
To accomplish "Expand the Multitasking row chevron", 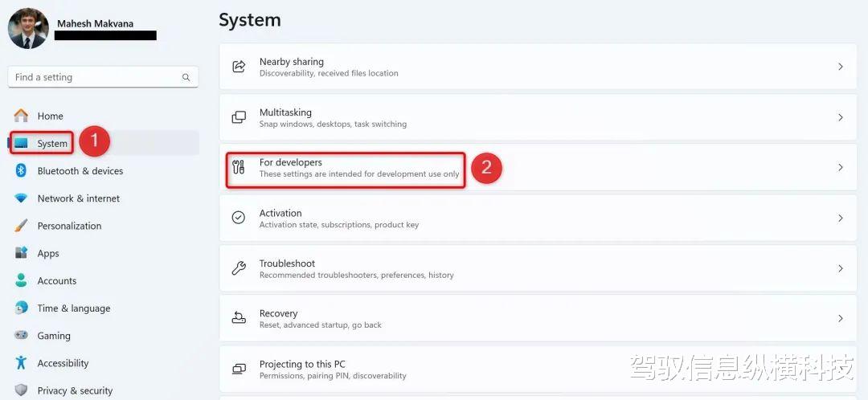I will tap(841, 117).
